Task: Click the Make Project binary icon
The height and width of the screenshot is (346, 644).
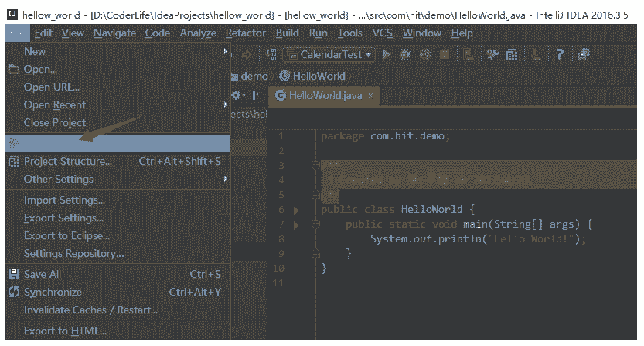Action: (271, 54)
